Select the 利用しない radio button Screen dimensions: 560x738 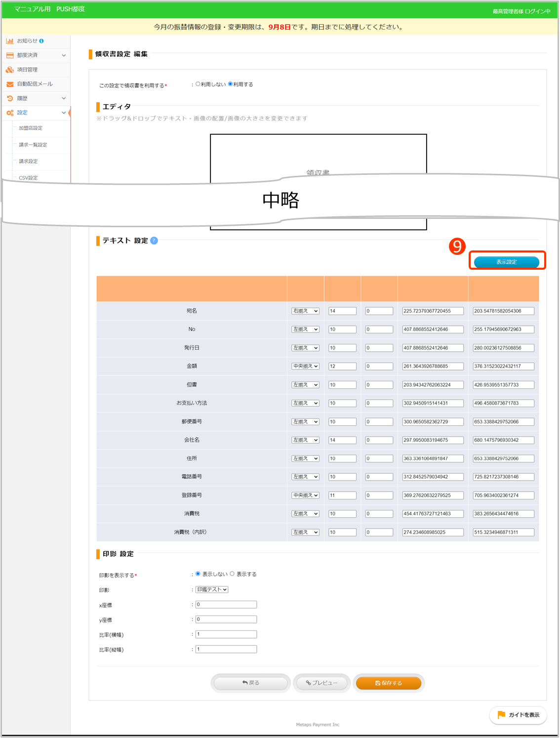[198, 84]
